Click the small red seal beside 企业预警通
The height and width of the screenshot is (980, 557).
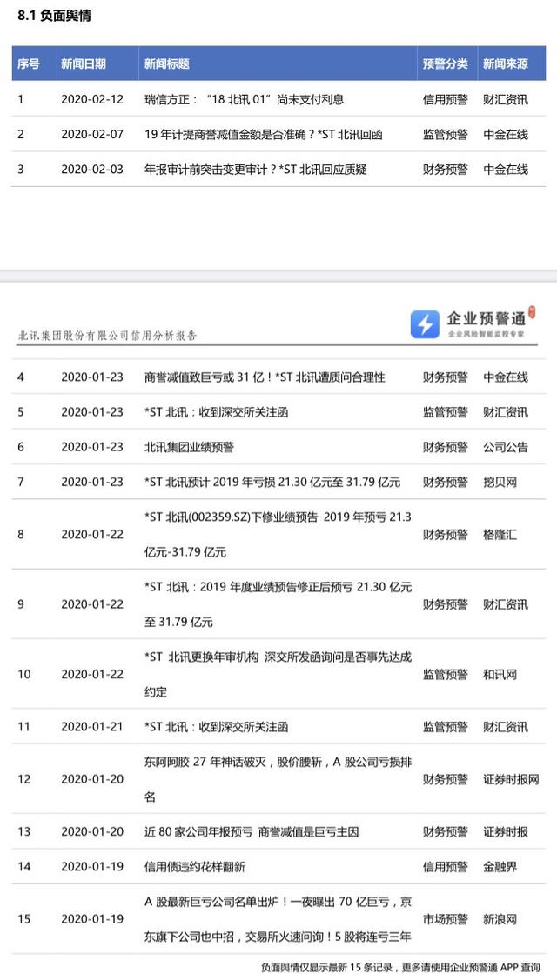[x=533, y=312]
